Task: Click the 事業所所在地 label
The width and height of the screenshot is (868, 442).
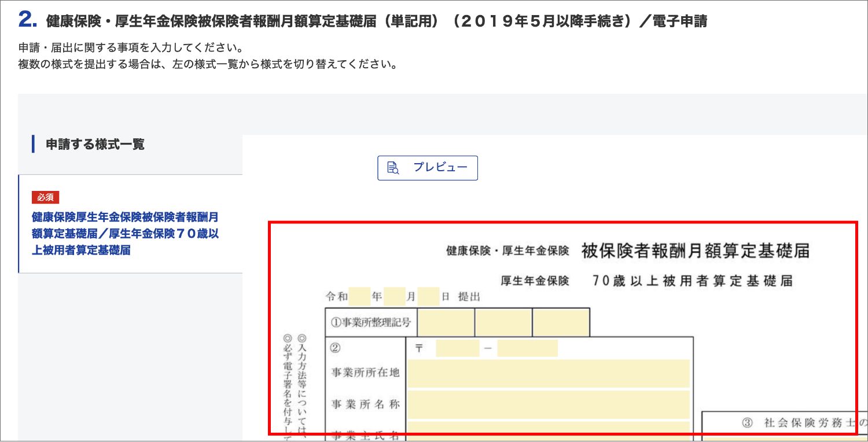Action: [366, 373]
